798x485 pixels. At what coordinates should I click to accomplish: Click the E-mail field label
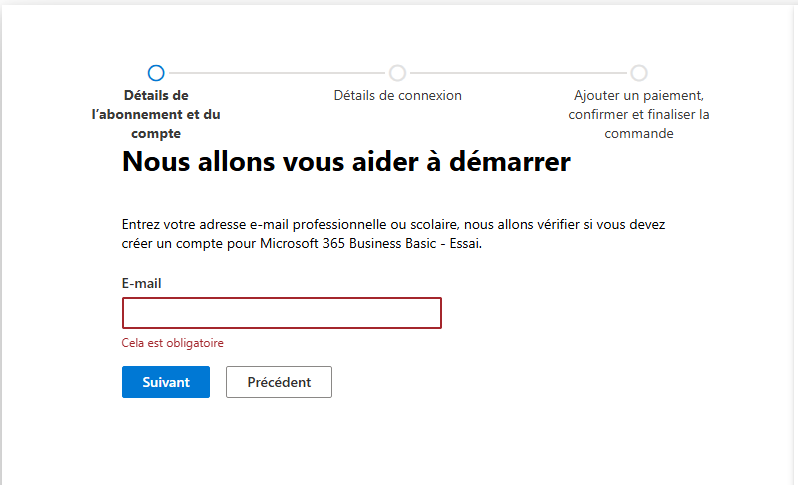[x=141, y=283]
